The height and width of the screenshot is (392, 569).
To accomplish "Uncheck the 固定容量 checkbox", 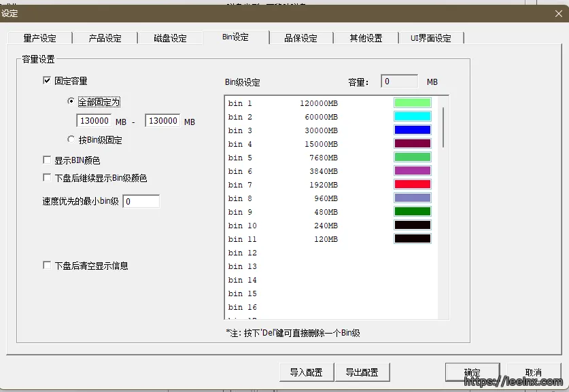I will 47,81.
